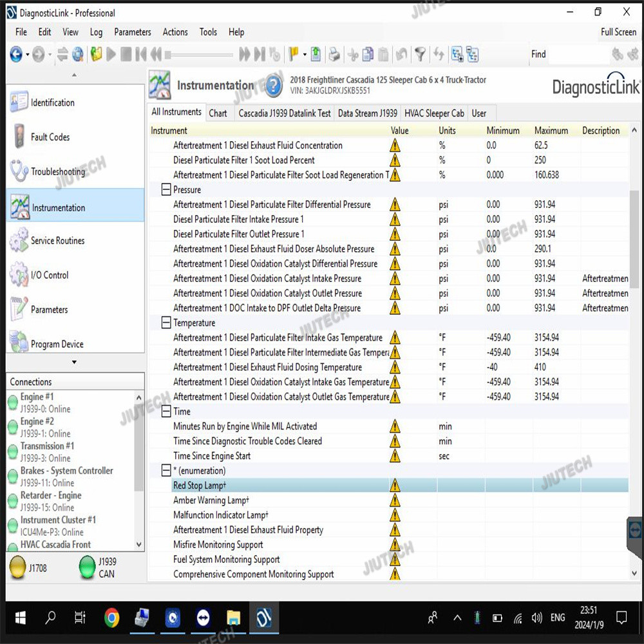Click the filter funnel toolbar icon
The width and height of the screenshot is (644, 644).
(420, 55)
